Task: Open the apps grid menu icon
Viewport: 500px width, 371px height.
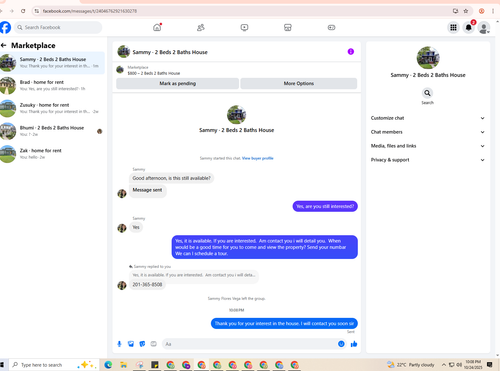Action: coord(453,27)
